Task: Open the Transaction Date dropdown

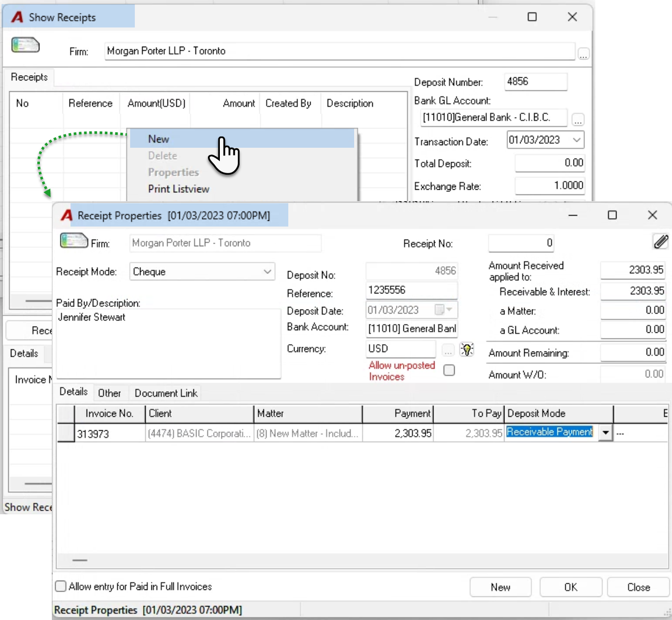Action: click(x=577, y=140)
